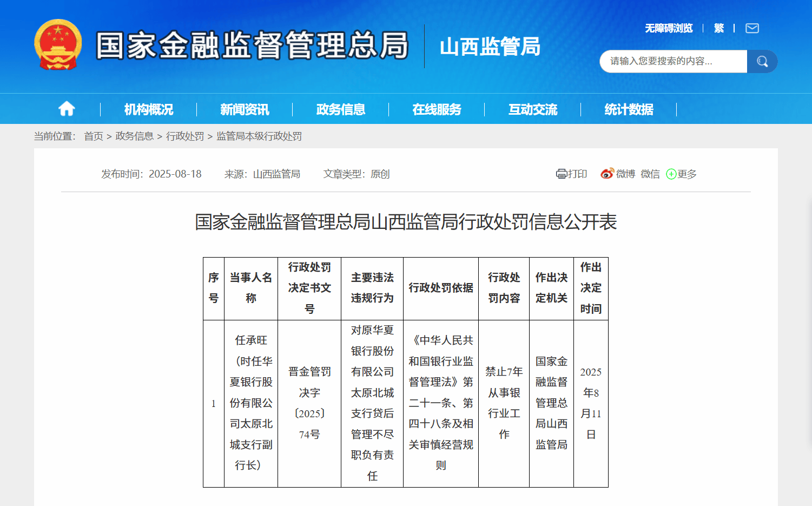The width and height of the screenshot is (812, 506).
Task: Expand more sharing options with 更多
Action: point(682,174)
